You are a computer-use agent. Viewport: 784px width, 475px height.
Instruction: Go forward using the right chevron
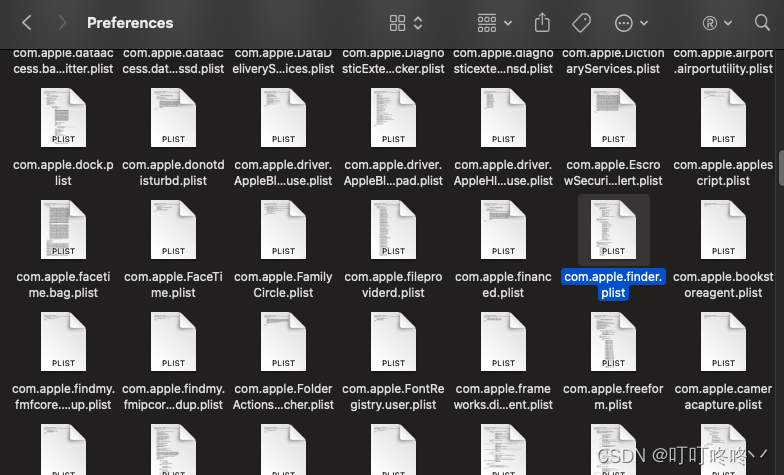point(62,22)
